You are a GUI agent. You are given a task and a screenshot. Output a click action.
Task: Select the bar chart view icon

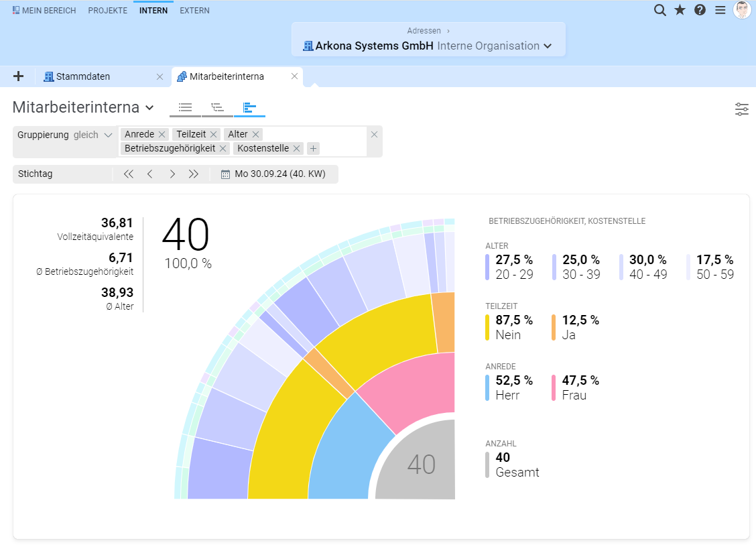click(x=250, y=107)
